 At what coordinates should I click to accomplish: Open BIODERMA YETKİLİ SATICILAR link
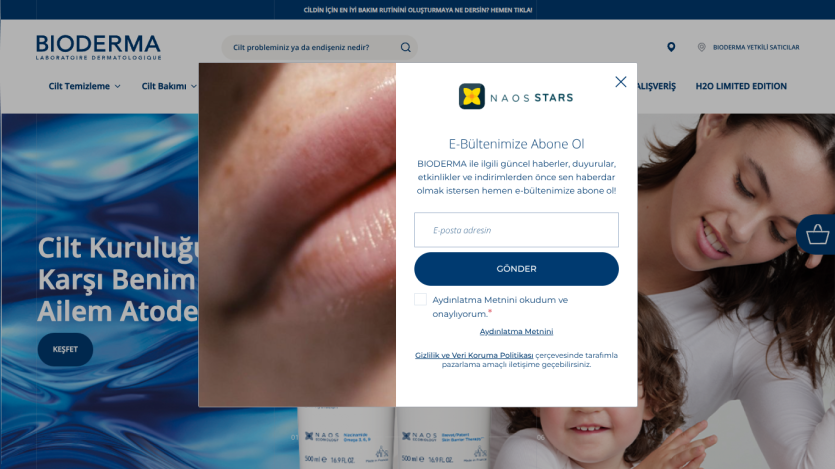[x=756, y=47]
